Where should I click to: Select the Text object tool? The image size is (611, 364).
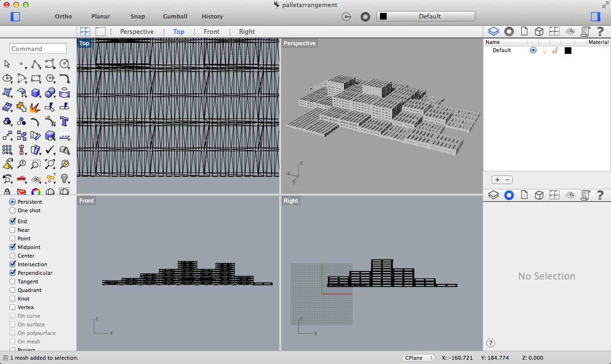[64, 121]
